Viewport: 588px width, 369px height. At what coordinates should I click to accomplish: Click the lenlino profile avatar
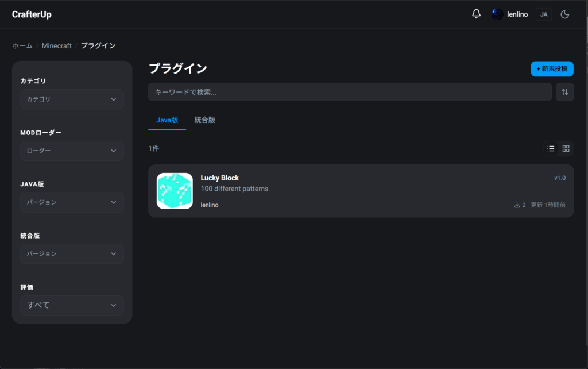click(x=497, y=14)
